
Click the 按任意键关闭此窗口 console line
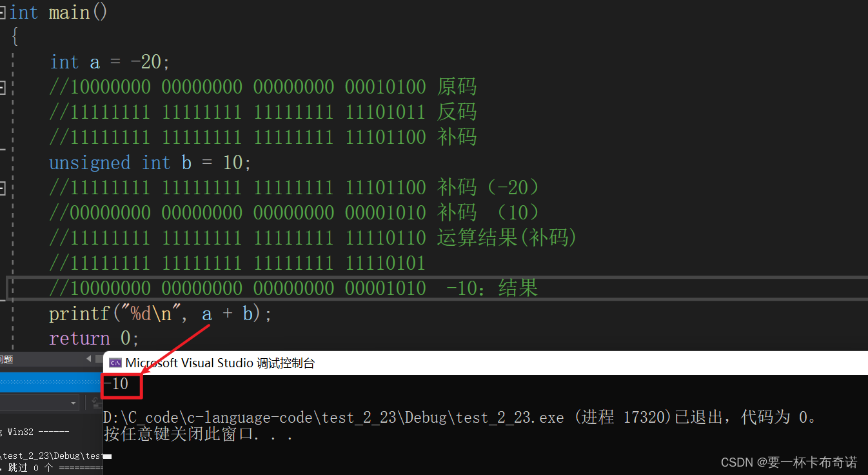pyautogui.click(x=199, y=434)
